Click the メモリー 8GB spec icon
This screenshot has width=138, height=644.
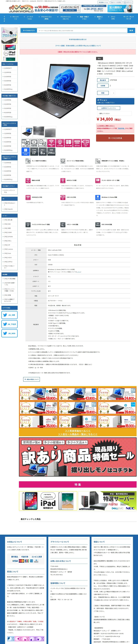(43, 152)
